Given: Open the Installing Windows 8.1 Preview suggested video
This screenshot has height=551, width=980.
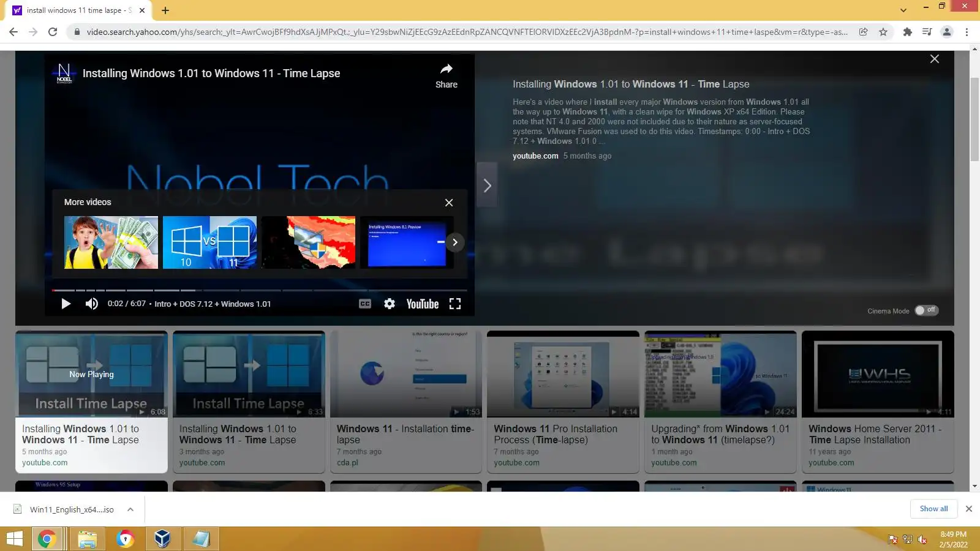Looking at the screenshot, I should pos(407,242).
